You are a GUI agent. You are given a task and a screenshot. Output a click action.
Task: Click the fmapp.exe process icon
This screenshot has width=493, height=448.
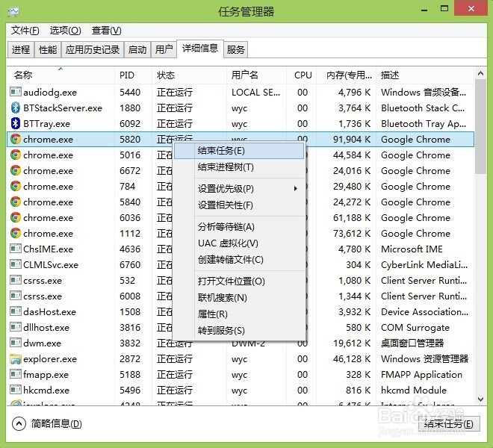(16, 374)
